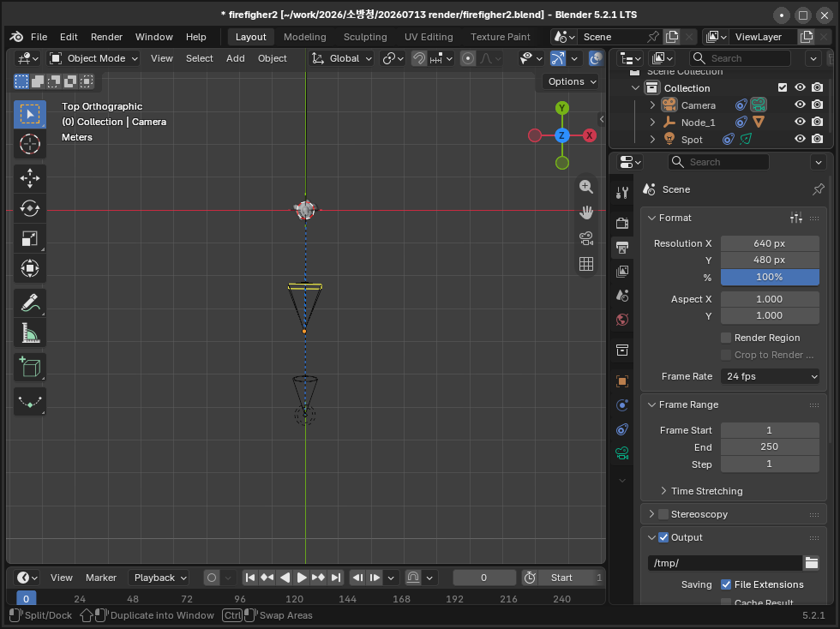The image size is (840, 629).
Task: Open the Camera data properties tab
Action: point(622,454)
